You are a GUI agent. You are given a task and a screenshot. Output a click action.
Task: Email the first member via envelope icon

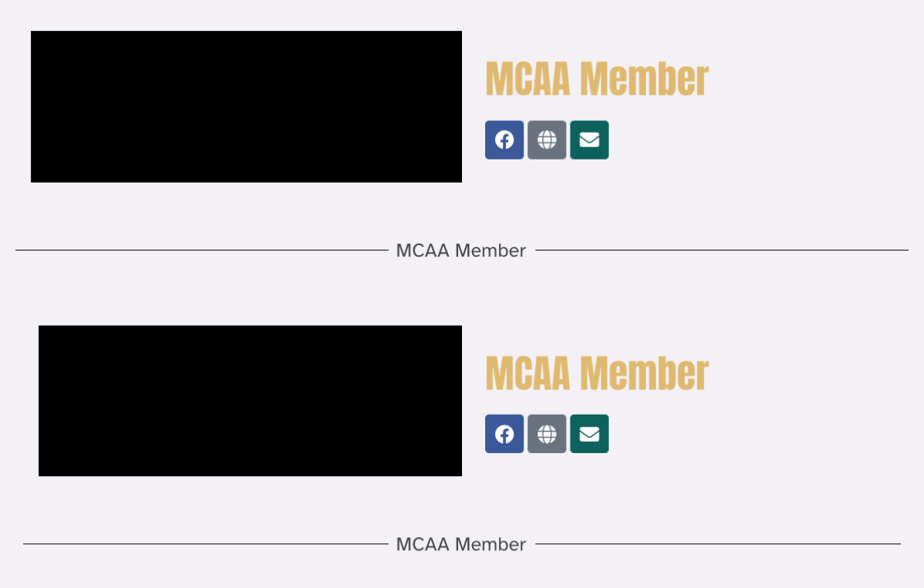[x=589, y=139]
